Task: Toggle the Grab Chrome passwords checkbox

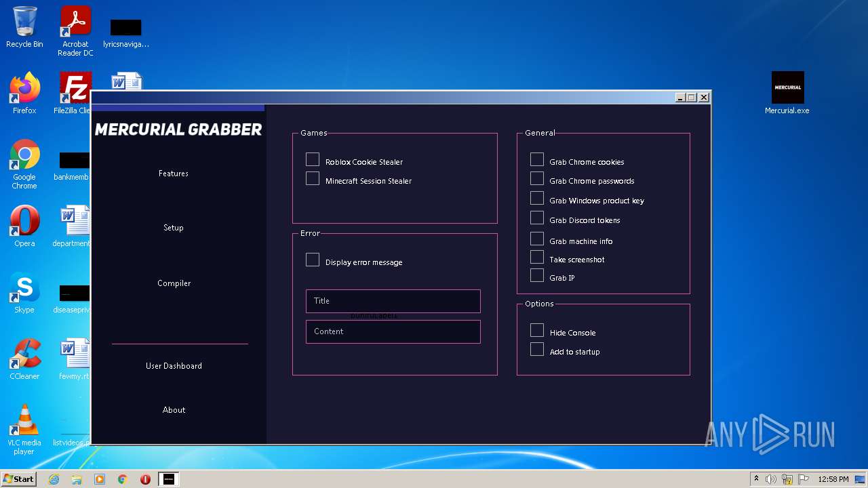Action: coord(537,179)
